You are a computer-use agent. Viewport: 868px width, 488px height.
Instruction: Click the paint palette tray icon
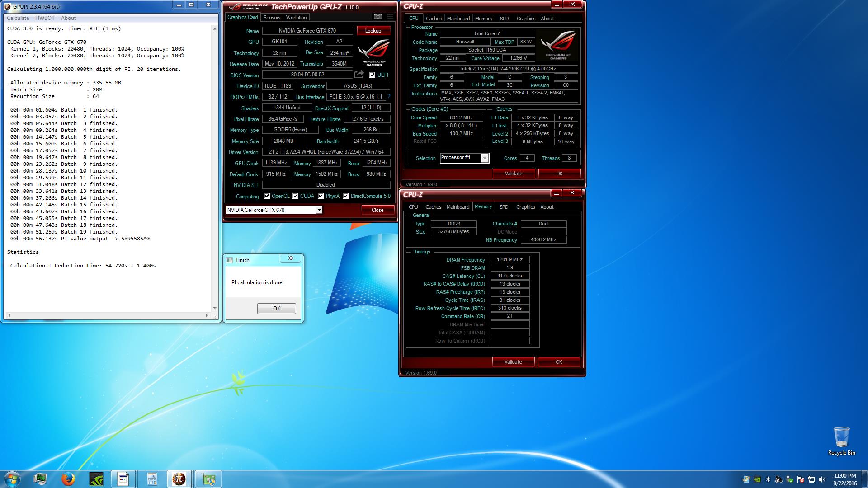tap(746, 479)
